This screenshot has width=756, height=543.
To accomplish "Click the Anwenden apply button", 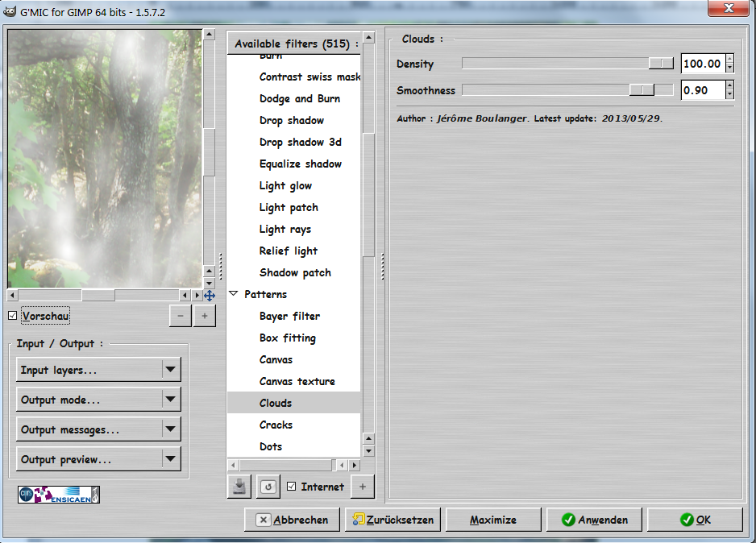I will click(594, 520).
